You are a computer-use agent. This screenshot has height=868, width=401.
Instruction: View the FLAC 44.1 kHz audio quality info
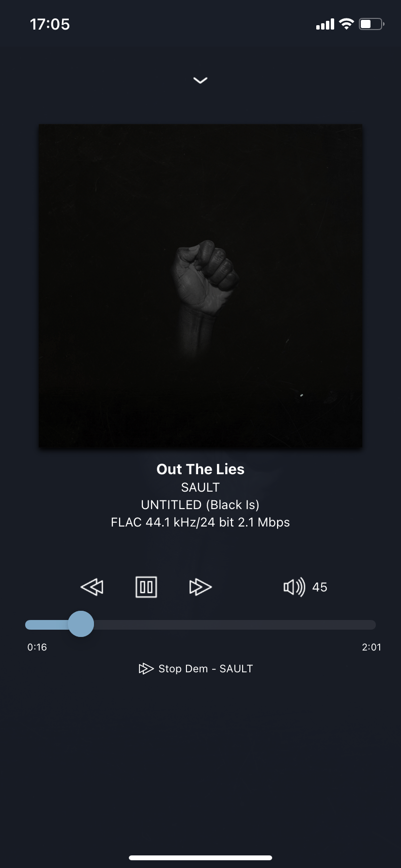pos(200,522)
